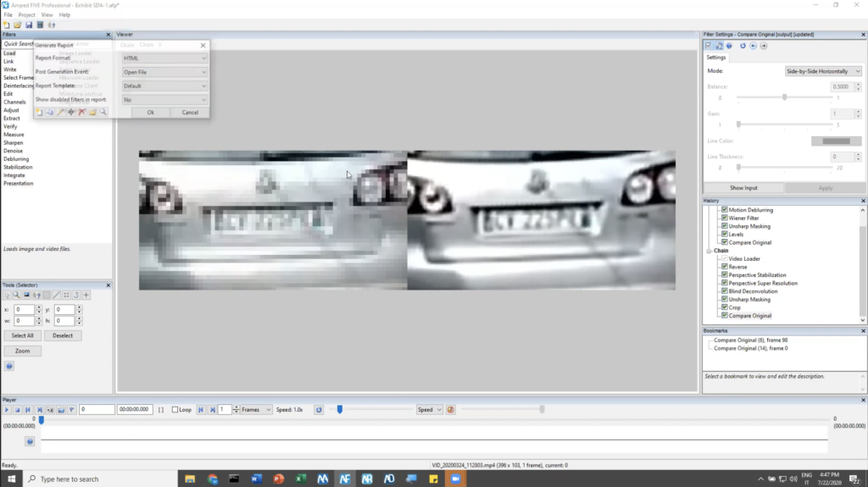The width and height of the screenshot is (868, 487).
Task: Toggle the Crop filter checkbox
Action: point(725,307)
